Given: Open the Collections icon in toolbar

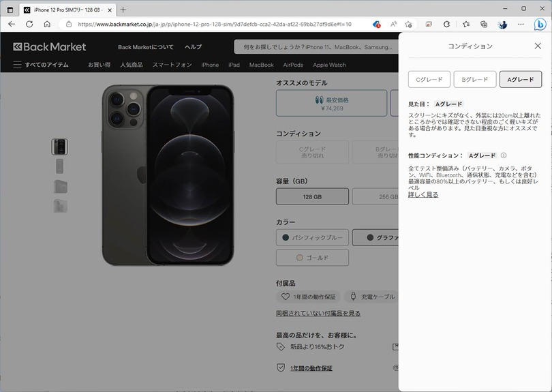Looking at the screenshot, I should coord(484,24).
